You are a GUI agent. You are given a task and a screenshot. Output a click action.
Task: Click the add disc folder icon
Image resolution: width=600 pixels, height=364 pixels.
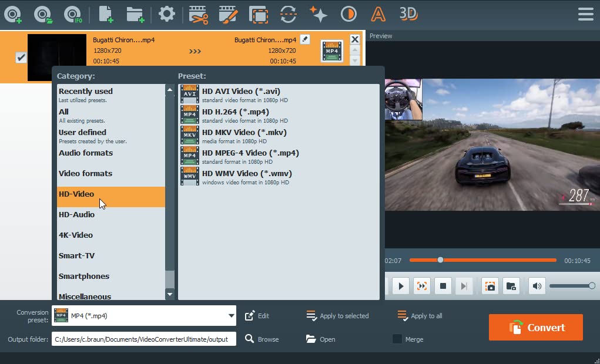click(43, 15)
